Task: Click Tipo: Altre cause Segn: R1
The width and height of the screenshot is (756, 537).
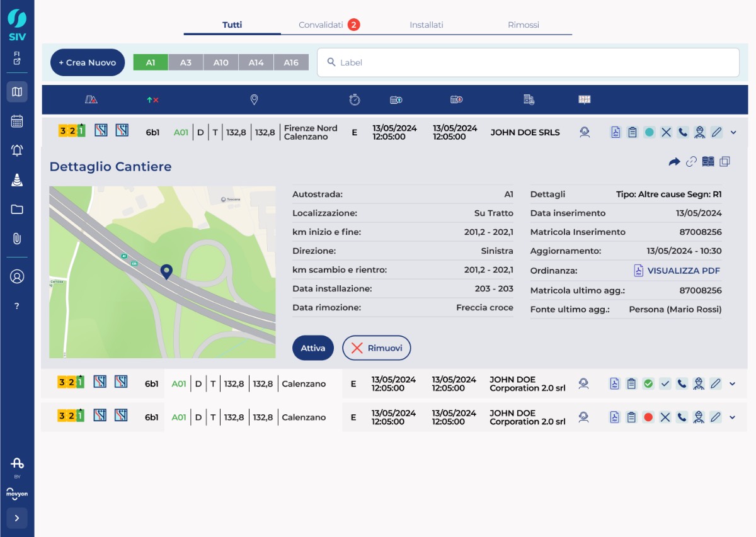Action: [669, 195]
